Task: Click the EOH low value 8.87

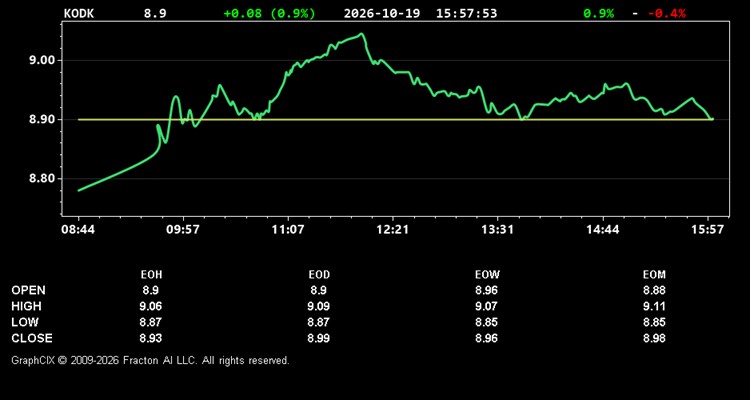Action: 151,322
